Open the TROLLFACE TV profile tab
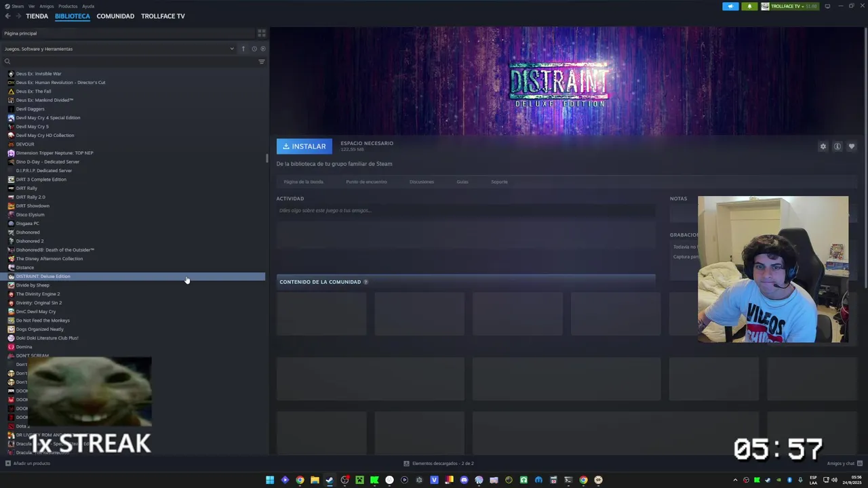This screenshot has width=868, height=488. click(x=163, y=16)
